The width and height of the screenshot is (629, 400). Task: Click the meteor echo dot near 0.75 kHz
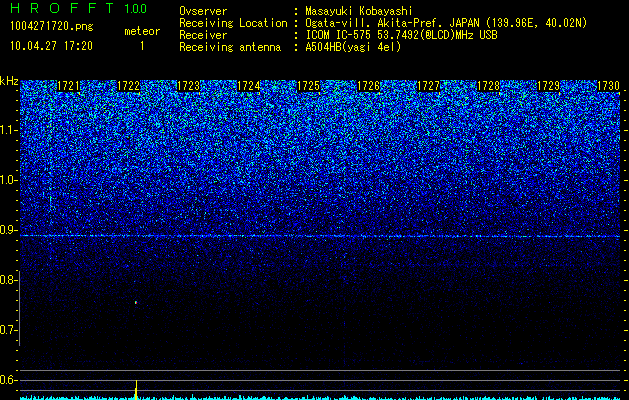tap(136, 303)
